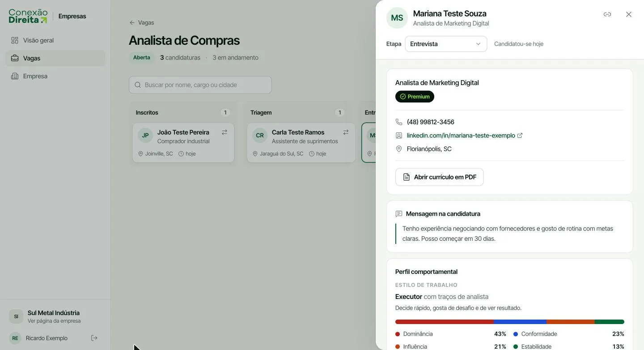Viewport: 644px width, 350px height.
Task: Click the message icon next to Mensagem na candidatura
Action: (399, 214)
